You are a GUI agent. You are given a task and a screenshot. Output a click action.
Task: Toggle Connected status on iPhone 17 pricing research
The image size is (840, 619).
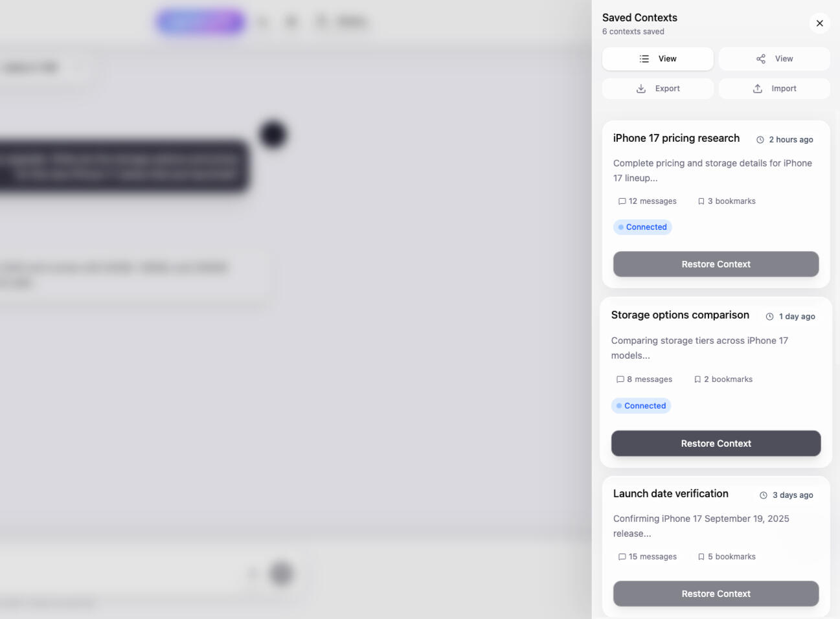coord(642,227)
